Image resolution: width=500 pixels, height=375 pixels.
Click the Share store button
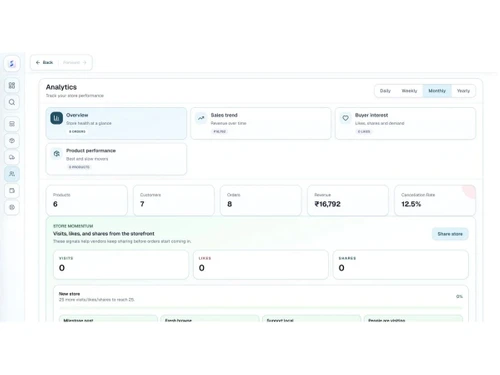pos(450,234)
